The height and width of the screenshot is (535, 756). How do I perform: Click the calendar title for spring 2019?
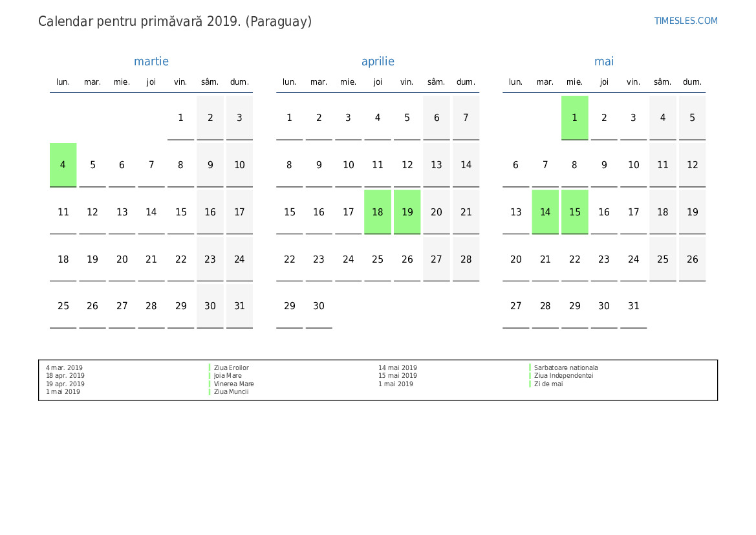(x=175, y=21)
